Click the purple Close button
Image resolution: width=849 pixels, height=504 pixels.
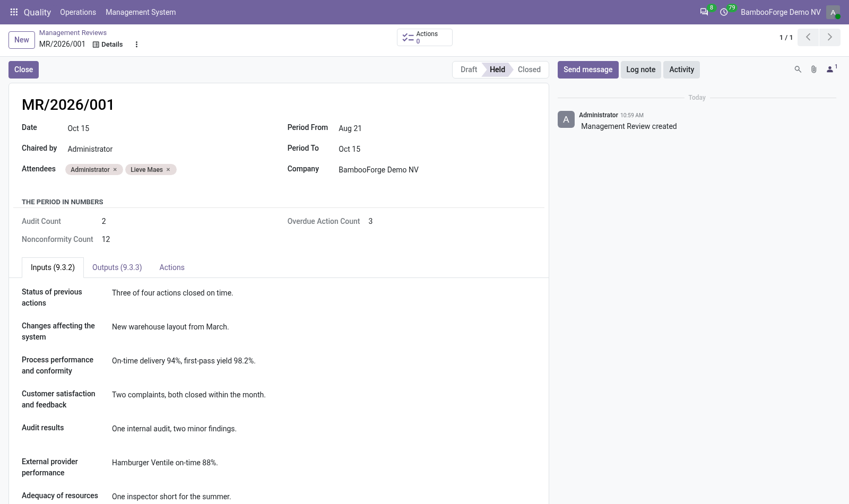(23, 69)
